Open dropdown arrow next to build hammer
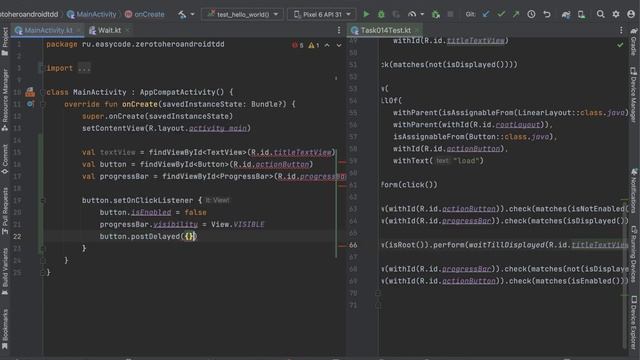Screen dimensions: 640x360 click(193, 14)
